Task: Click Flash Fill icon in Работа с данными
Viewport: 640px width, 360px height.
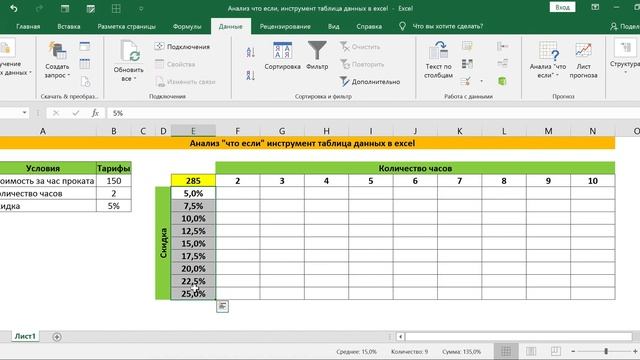Action: [467, 46]
